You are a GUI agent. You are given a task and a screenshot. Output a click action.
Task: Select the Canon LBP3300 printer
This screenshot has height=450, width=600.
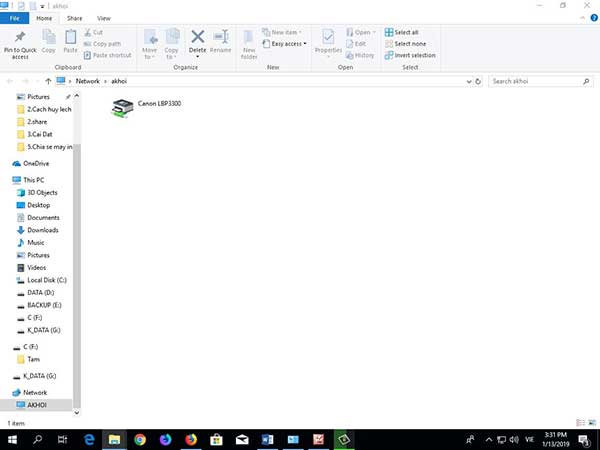pyautogui.click(x=146, y=108)
